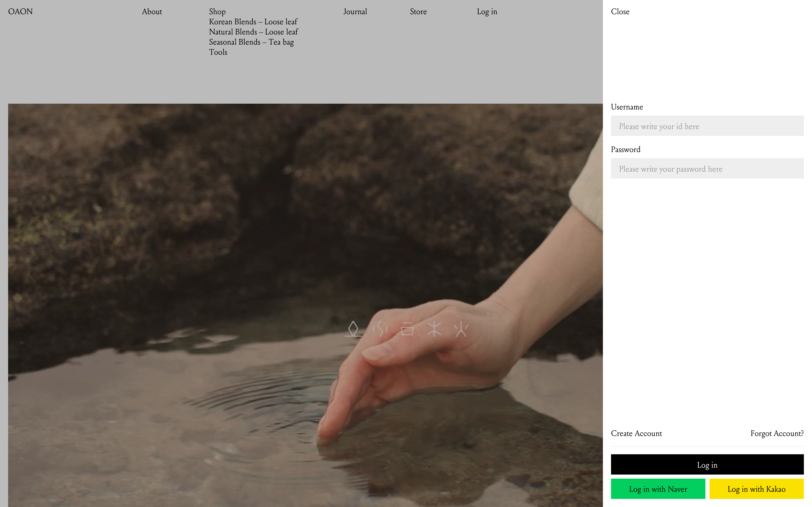Open the About menu item
The width and height of the screenshot is (812, 507).
[152, 12]
